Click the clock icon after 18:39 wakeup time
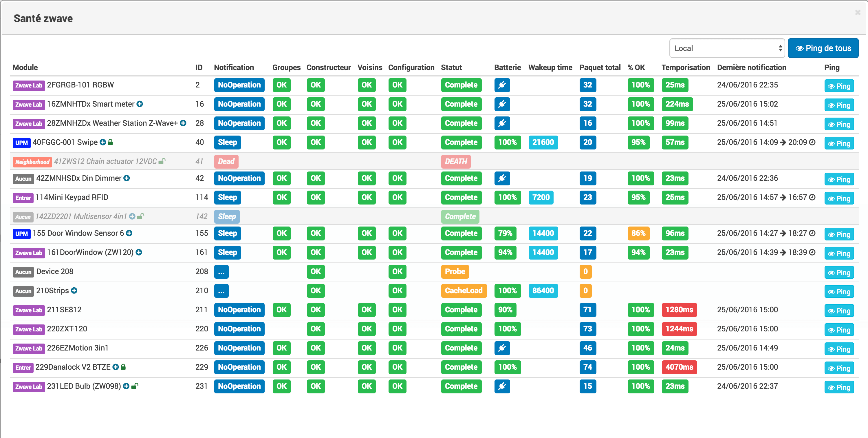Screen dimensions: 868x438 [812, 253]
